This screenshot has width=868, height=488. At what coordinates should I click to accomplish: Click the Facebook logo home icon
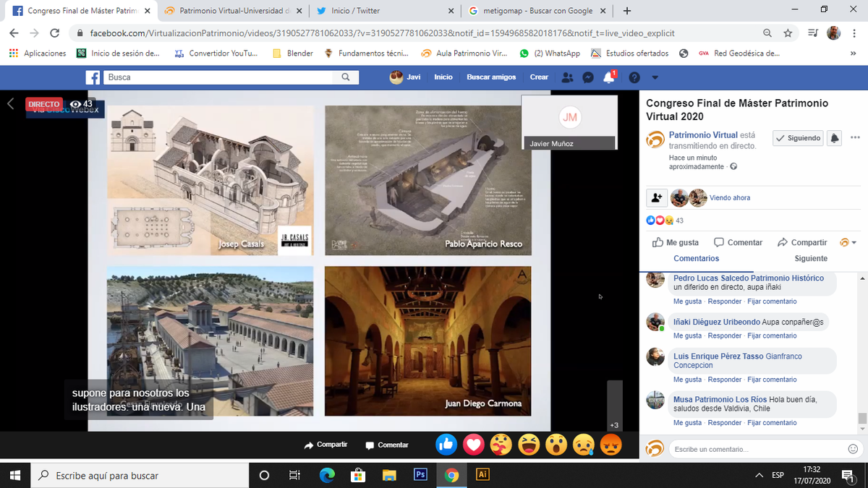click(93, 77)
